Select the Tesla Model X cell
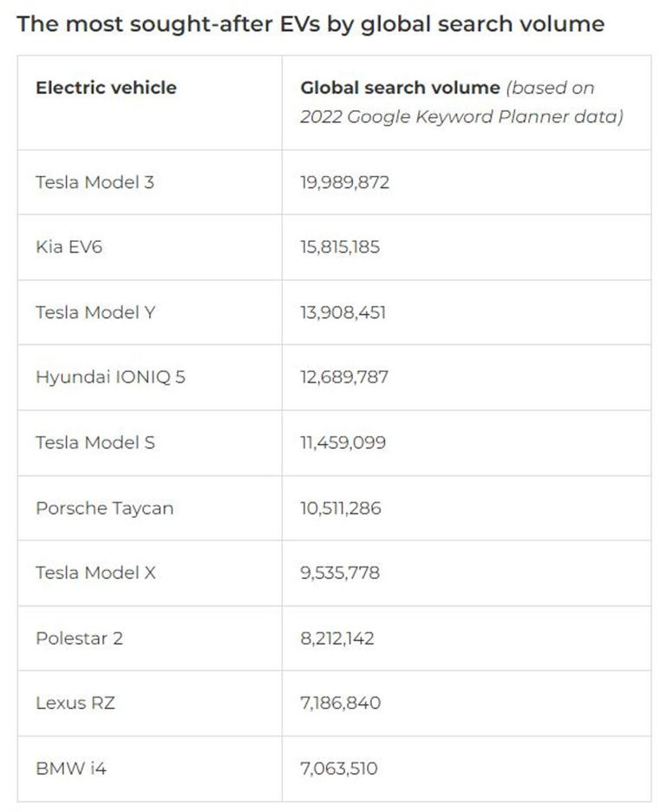Viewport: 666px width, 812px height. tap(95, 573)
